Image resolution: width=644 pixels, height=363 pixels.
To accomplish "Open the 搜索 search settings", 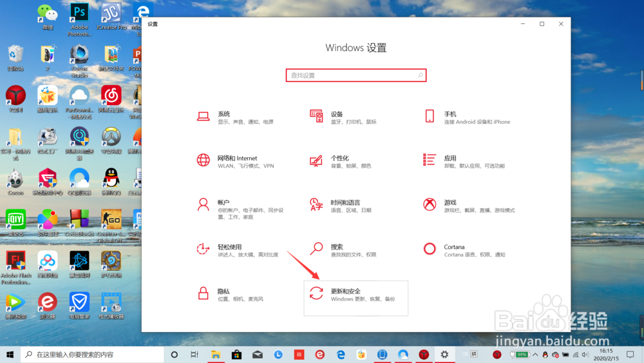I will tap(343, 250).
